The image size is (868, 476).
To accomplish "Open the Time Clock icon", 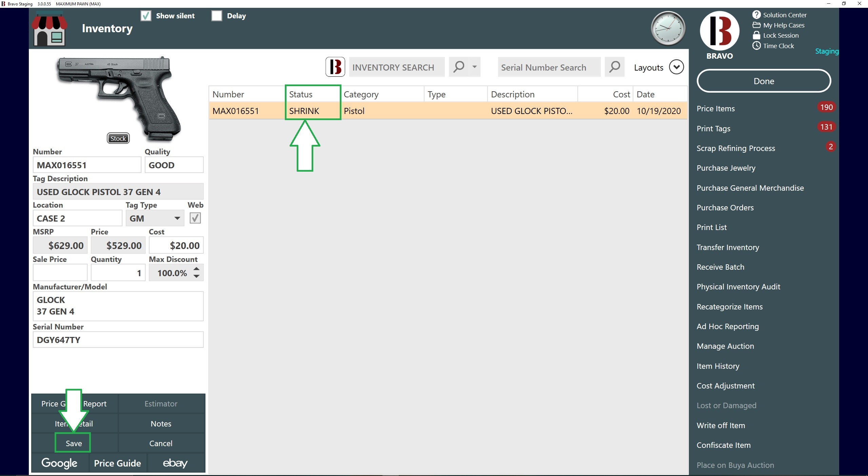I will (x=756, y=45).
